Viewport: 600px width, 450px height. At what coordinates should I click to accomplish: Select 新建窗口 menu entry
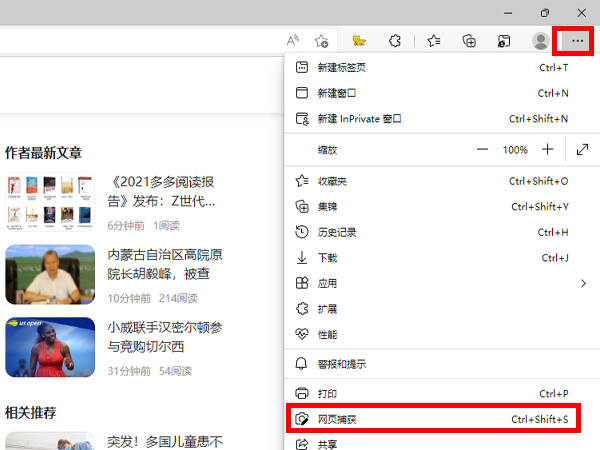(x=442, y=93)
